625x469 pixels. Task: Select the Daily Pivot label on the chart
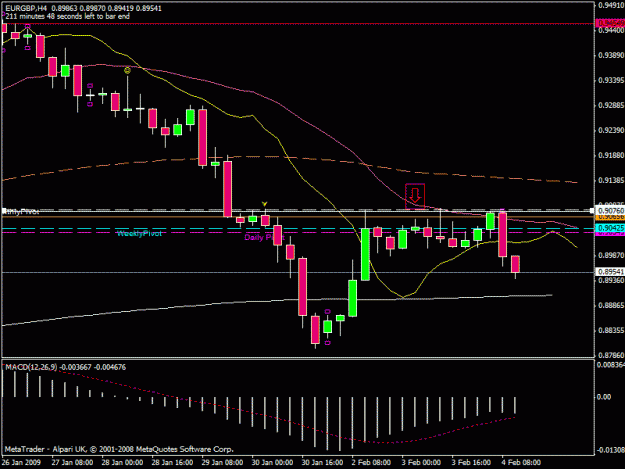[x=264, y=237]
